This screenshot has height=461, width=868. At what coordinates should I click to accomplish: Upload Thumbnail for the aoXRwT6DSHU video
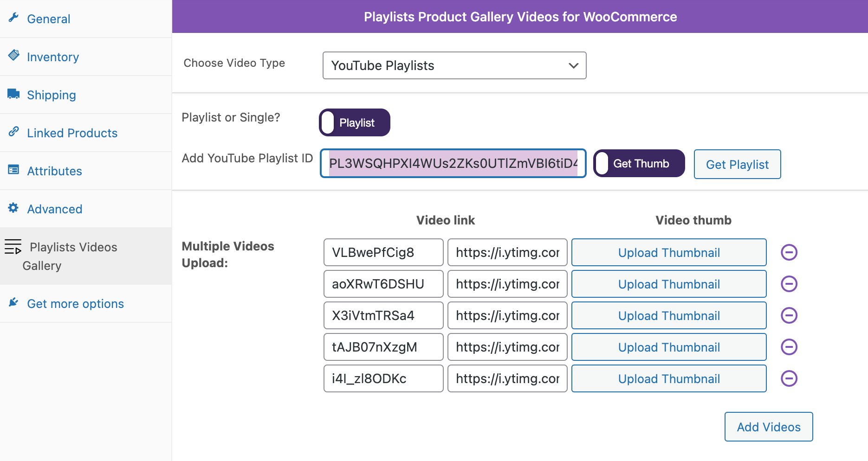click(x=668, y=284)
